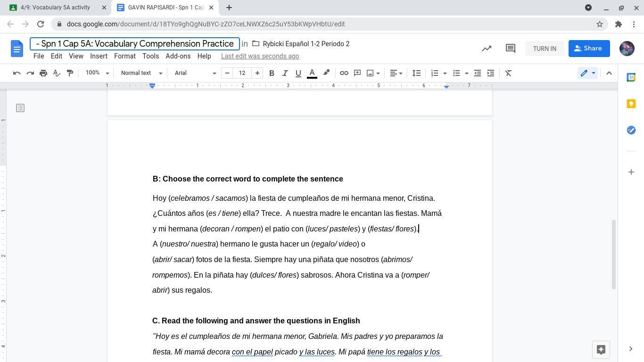Click the insert link icon
Screen dimensions: 644x362
coord(344,73)
